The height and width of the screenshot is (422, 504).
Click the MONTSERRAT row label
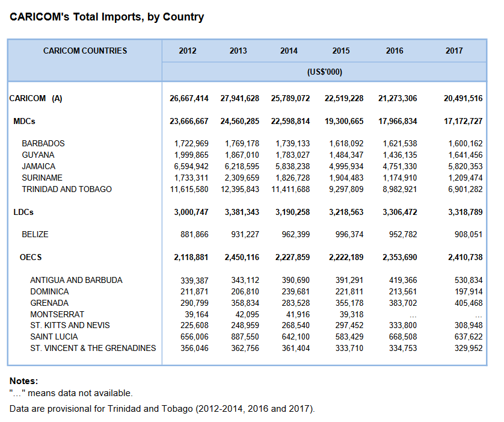tap(57, 314)
